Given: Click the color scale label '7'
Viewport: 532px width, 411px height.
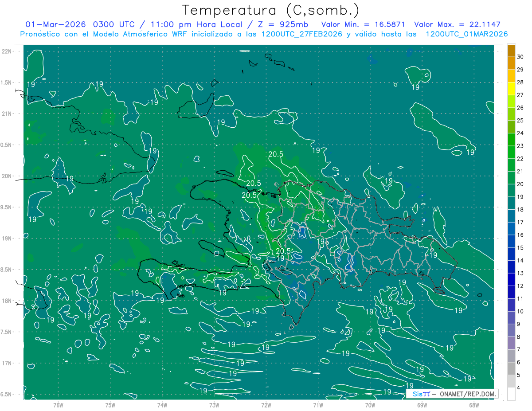Looking at the screenshot, I should tap(519, 350).
